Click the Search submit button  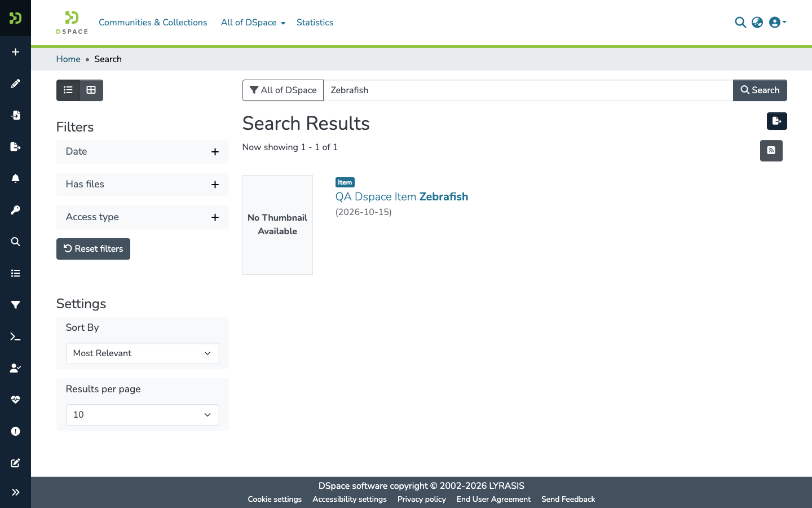(x=760, y=90)
